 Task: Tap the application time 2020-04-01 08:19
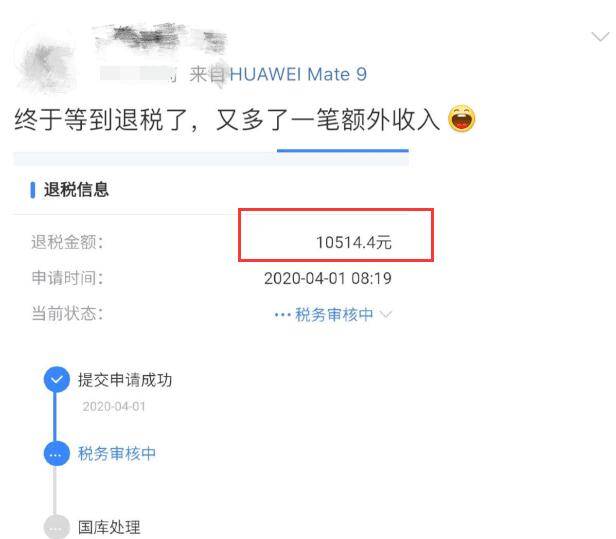point(328,279)
